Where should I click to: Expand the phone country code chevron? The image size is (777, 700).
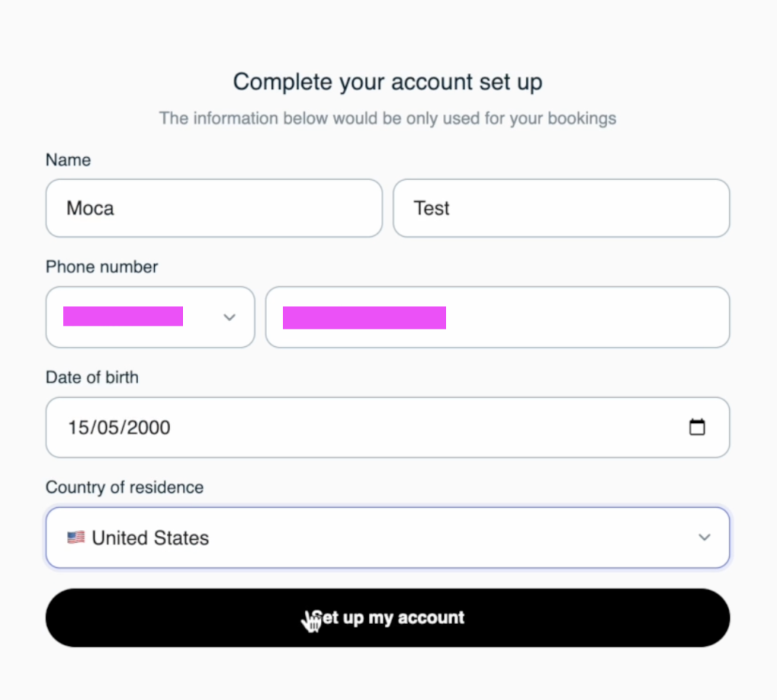229,317
